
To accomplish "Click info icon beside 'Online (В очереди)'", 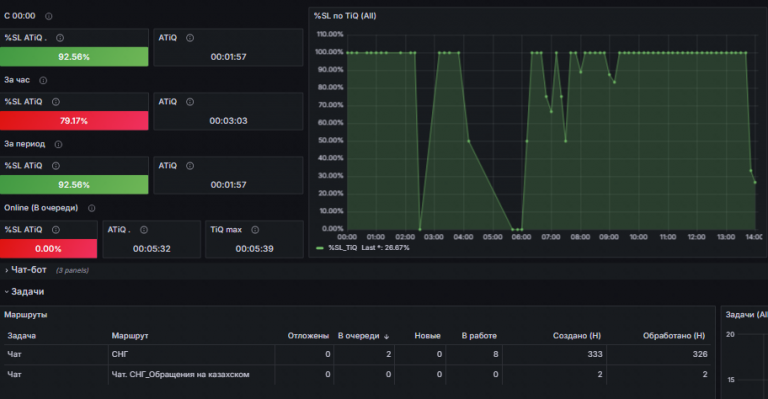I will click(92, 208).
